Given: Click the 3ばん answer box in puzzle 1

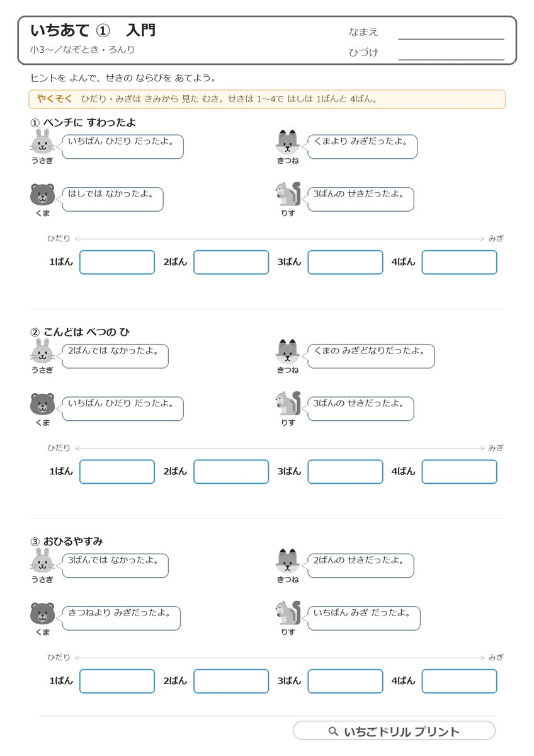Looking at the screenshot, I should (345, 262).
